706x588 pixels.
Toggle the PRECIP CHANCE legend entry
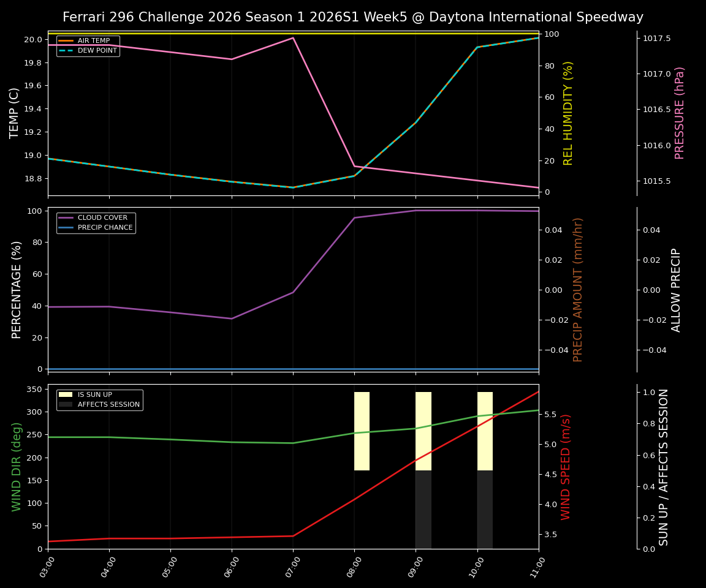(99, 227)
